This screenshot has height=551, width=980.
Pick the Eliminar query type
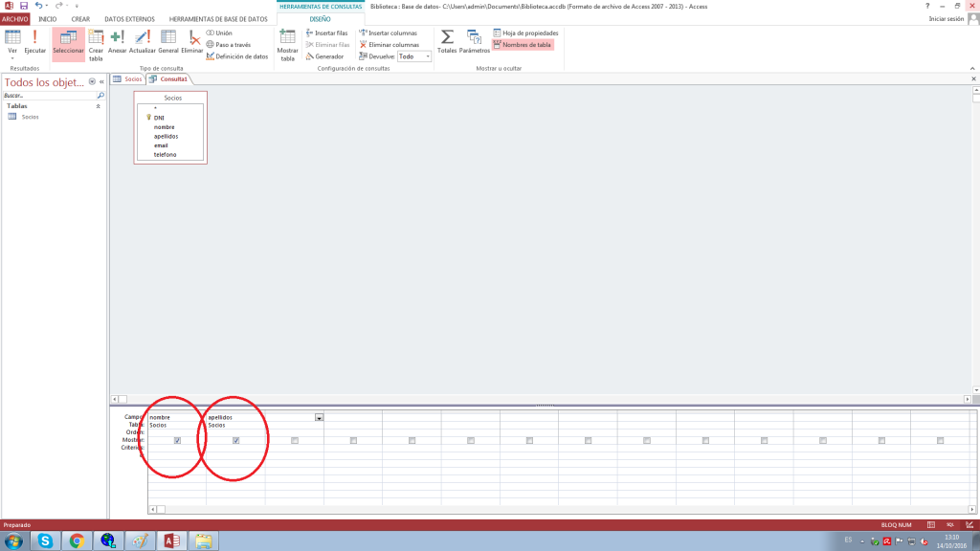pyautogui.click(x=192, y=42)
